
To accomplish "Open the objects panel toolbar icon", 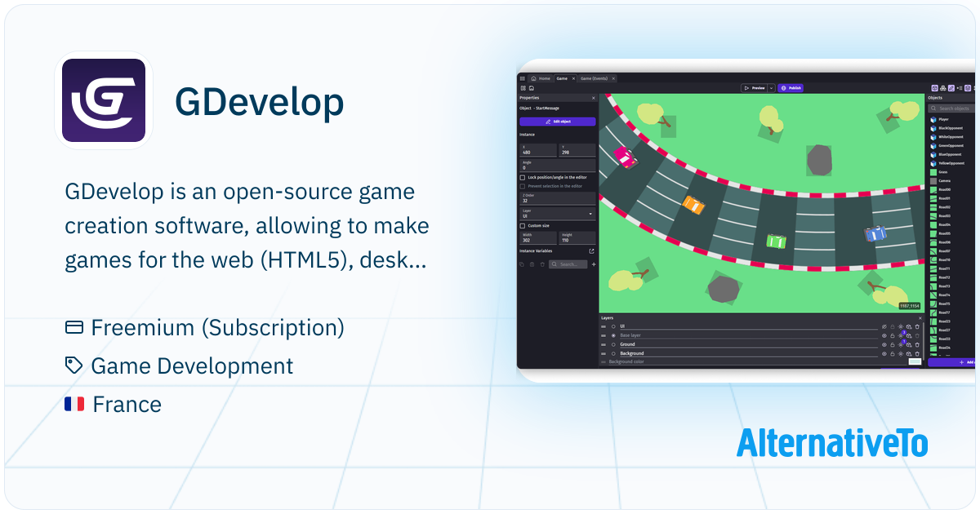I will [934, 88].
